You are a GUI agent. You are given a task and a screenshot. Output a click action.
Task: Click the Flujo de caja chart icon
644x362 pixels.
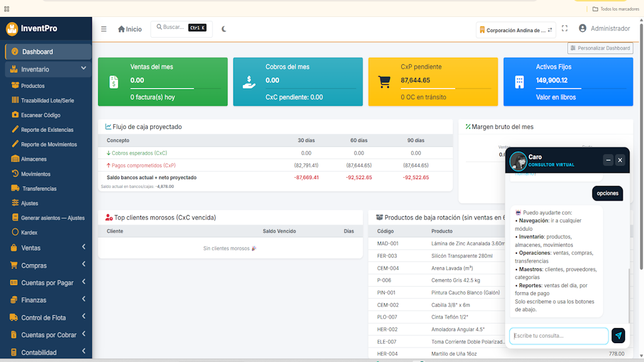pos(108,127)
